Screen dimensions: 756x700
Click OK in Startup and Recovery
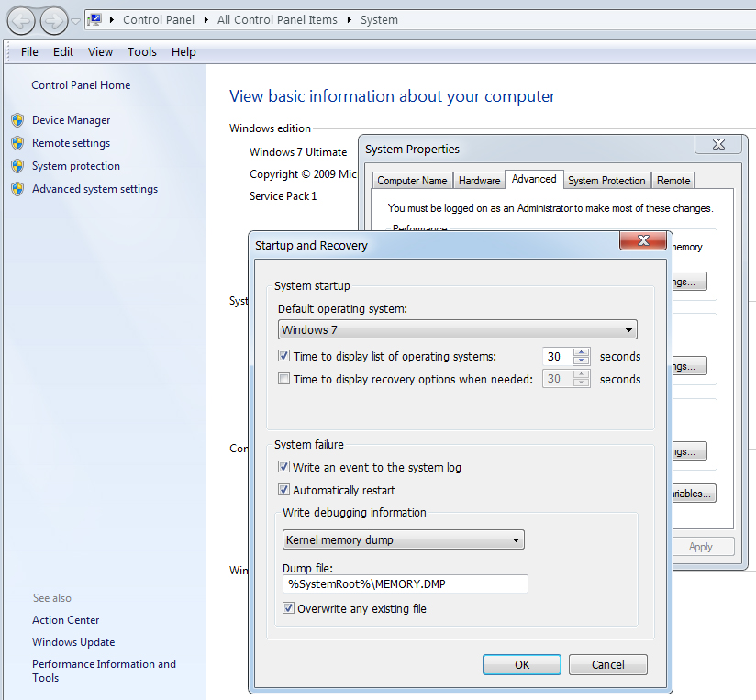522,665
